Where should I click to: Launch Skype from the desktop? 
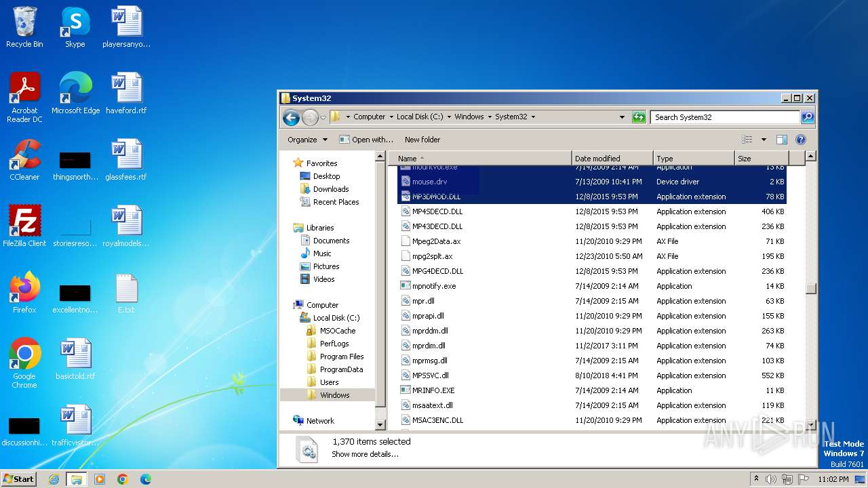tap(75, 27)
